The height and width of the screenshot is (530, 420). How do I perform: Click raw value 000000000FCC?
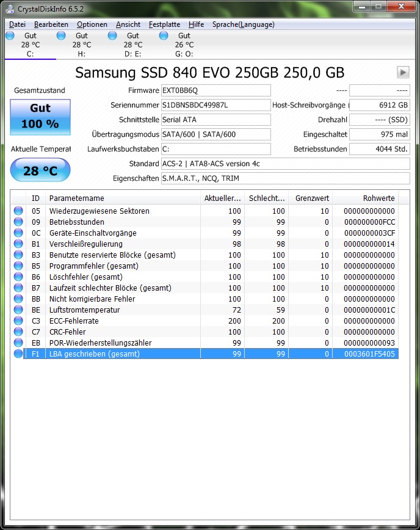370,222
